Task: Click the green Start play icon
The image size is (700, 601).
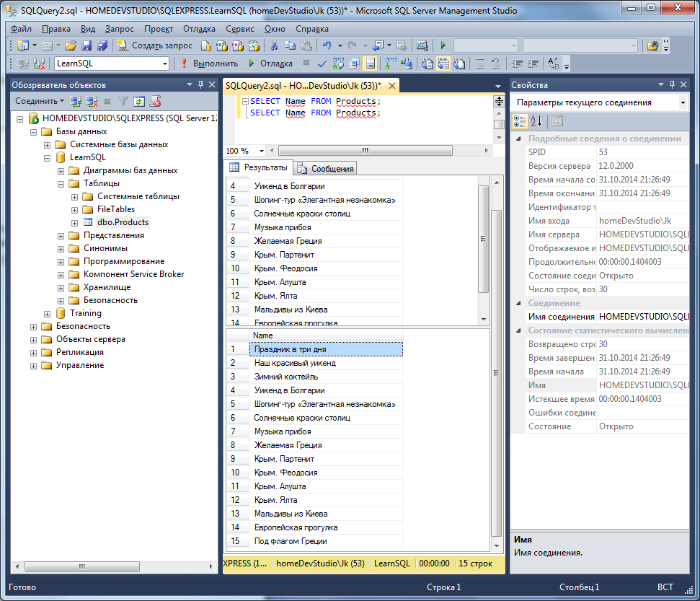Action: coord(443,45)
